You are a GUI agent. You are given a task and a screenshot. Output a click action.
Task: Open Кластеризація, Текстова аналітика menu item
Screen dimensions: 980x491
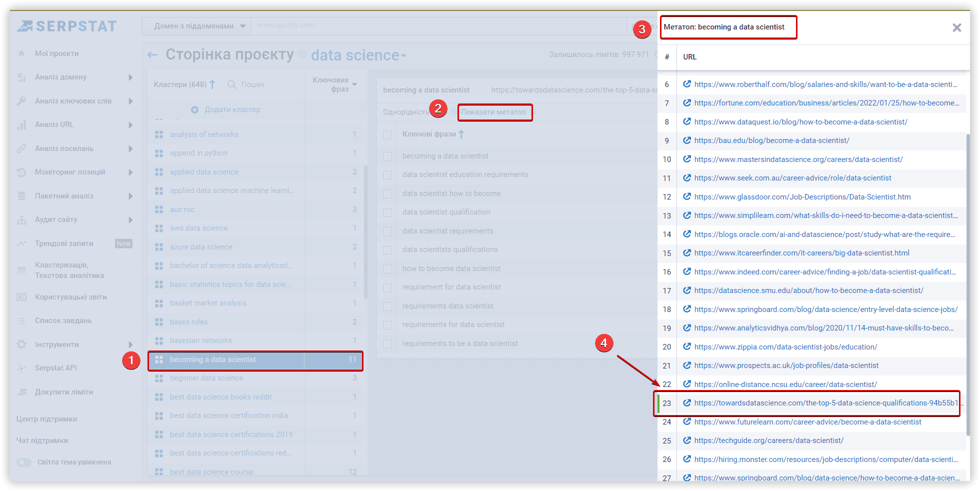pyautogui.click(x=69, y=270)
